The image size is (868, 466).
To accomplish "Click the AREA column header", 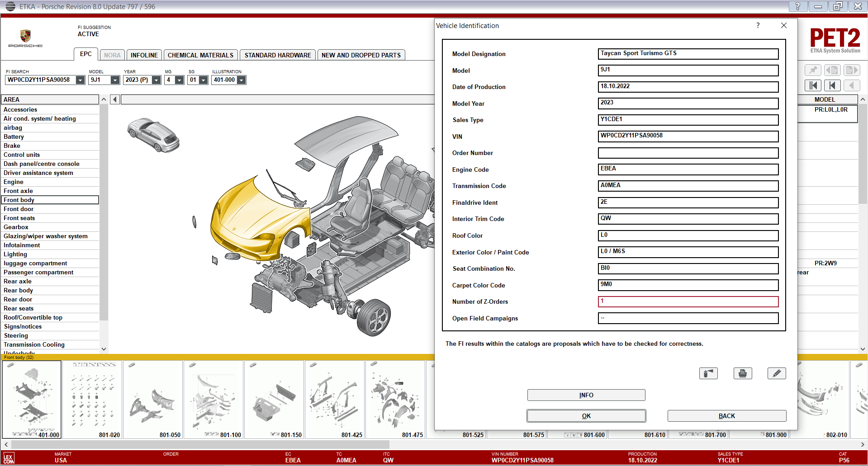I will tap(50, 99).
